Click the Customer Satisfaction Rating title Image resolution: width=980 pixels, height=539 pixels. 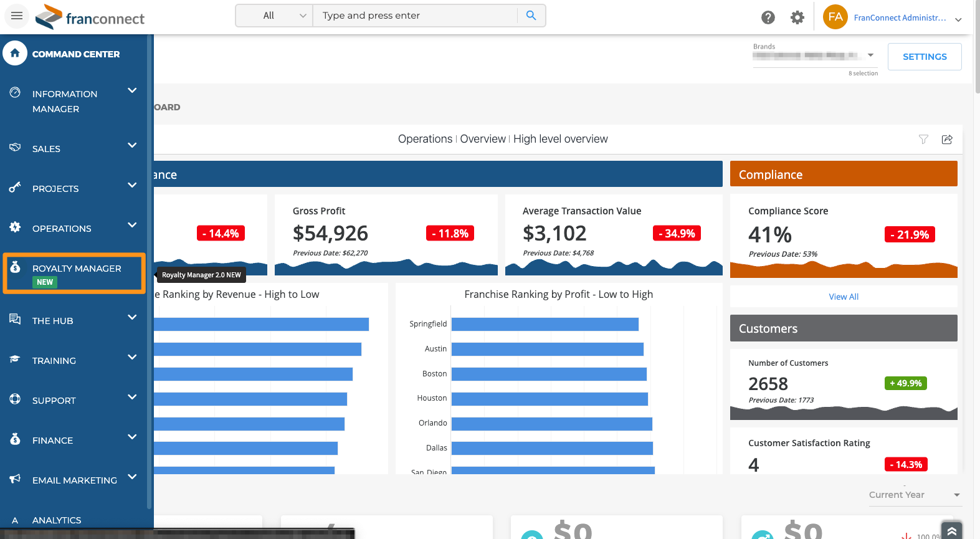809,443
